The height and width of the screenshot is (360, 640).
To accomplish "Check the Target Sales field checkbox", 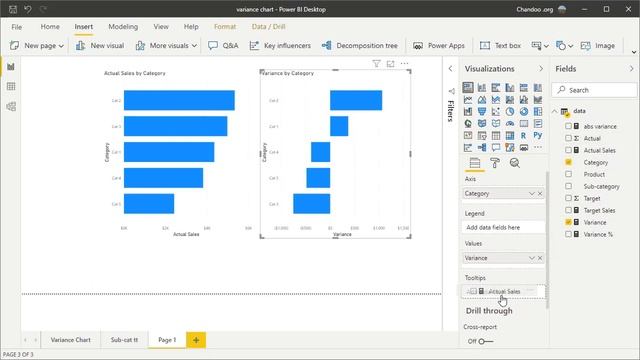I will 568,210.
